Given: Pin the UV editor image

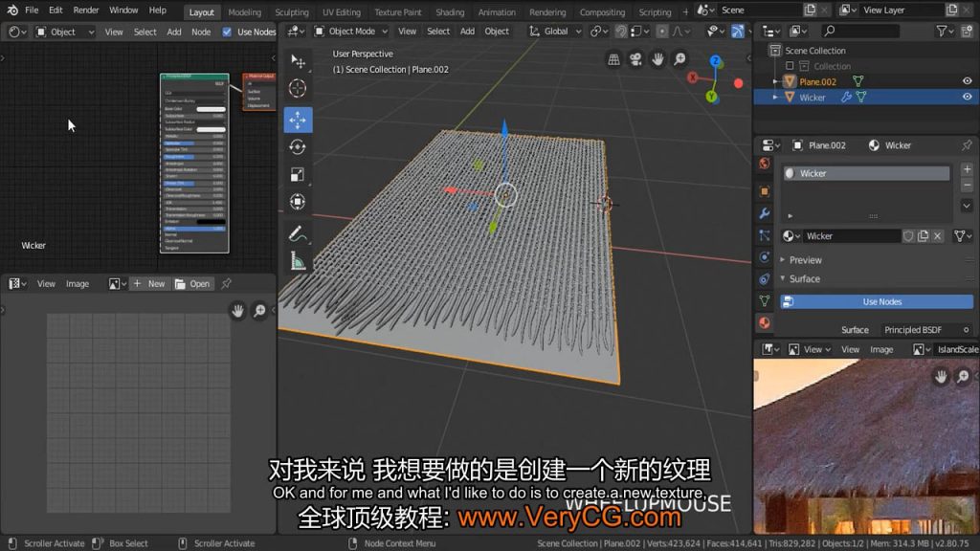Looking at the screenshot, I should click(x=226, y=283).
